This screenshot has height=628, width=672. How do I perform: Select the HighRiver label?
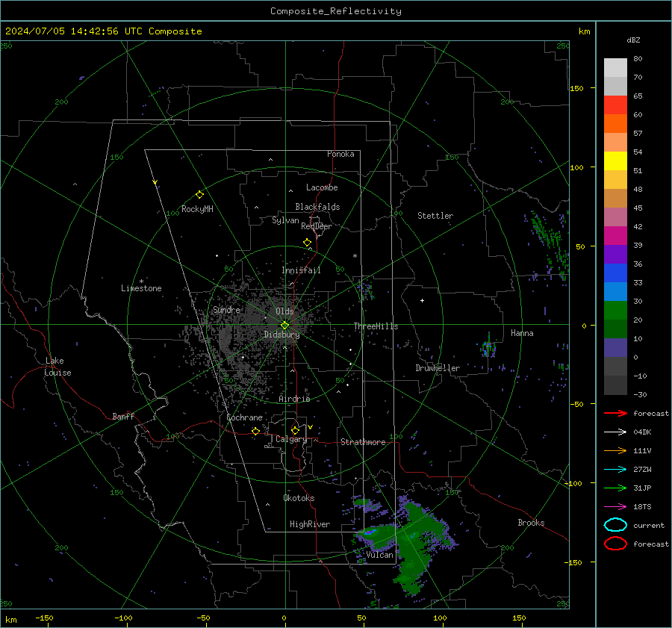click(310, 524)
